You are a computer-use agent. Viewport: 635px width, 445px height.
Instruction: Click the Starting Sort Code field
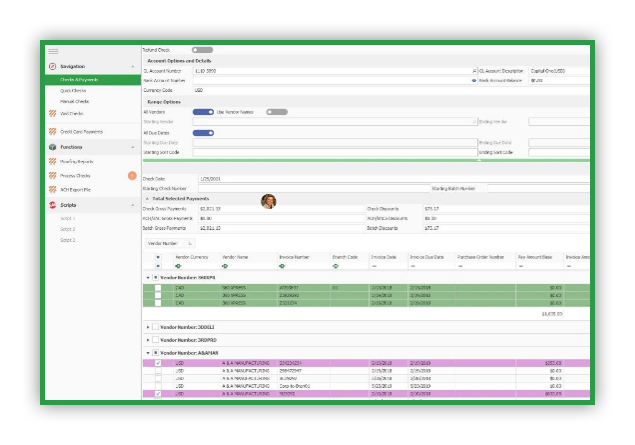coord(335,152)
